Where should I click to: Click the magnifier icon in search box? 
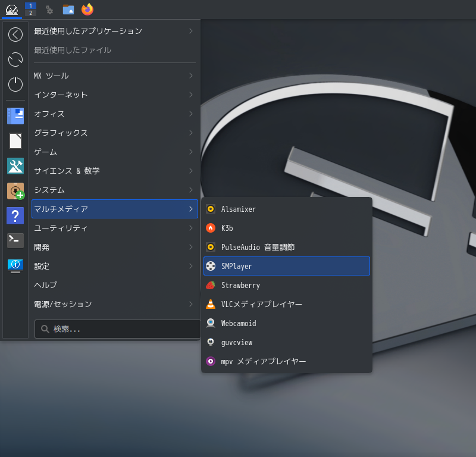(45, 329)
